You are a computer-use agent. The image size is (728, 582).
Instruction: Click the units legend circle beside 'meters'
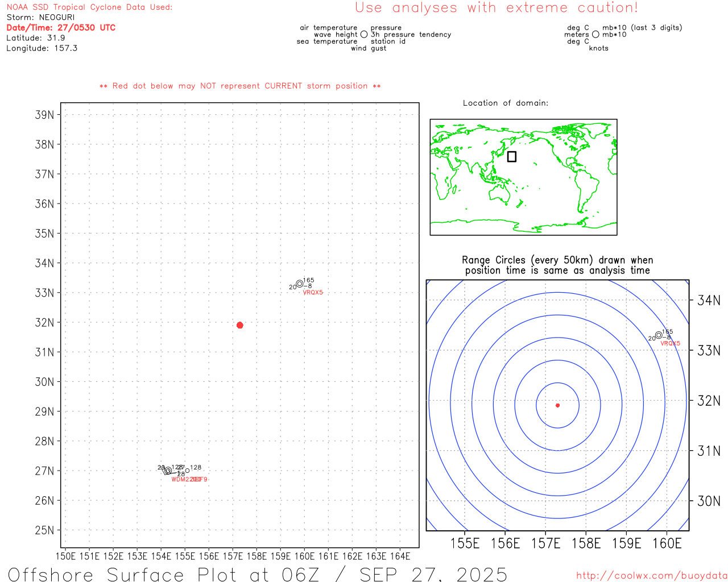point(595,35)
